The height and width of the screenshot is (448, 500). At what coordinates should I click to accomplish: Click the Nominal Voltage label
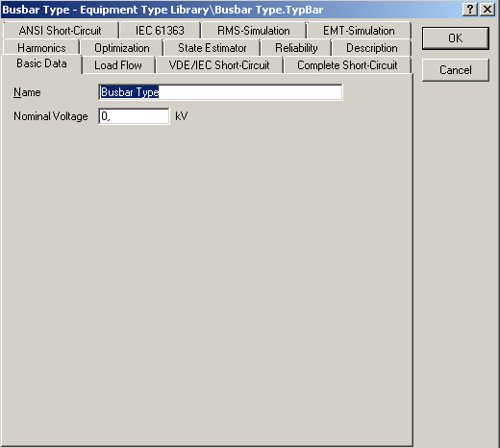51,116
